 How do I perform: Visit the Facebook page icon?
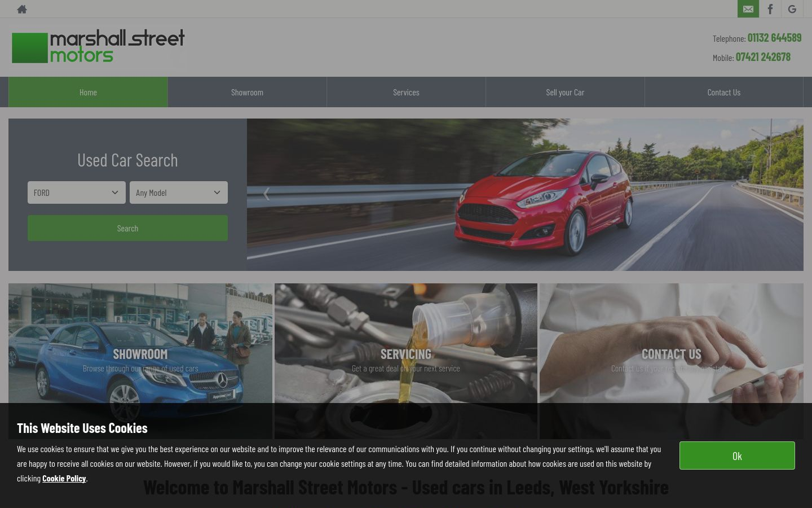point(770,9)
